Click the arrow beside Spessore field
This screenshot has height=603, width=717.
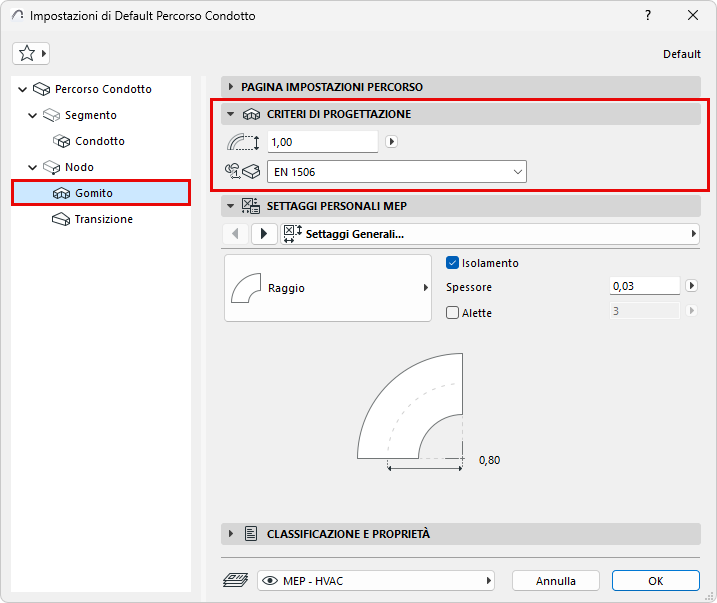[x=691, y=286]
